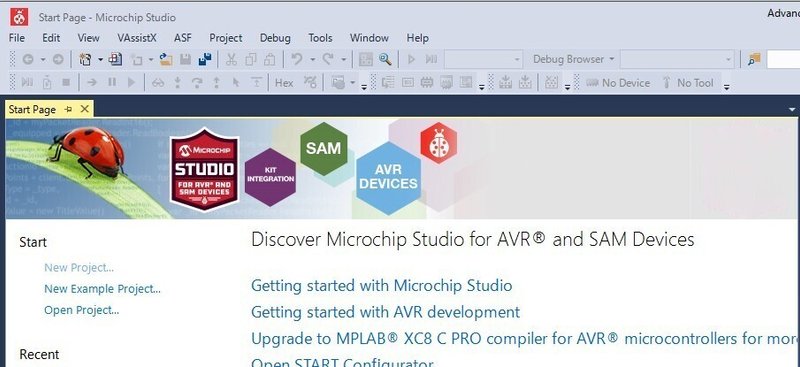Viewport: 800px width, 367px height.
Task: Click the Undo arrow icon
Action: click(x=296, y=59)
